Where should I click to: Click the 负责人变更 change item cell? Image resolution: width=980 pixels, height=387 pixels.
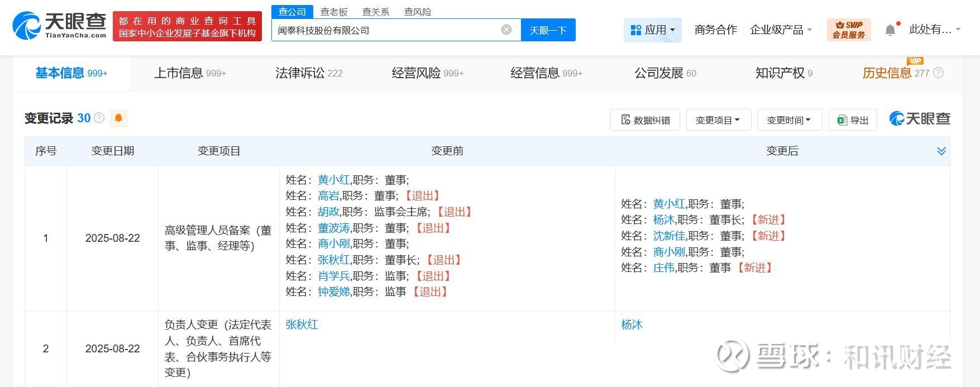click(x=218, y=348)
